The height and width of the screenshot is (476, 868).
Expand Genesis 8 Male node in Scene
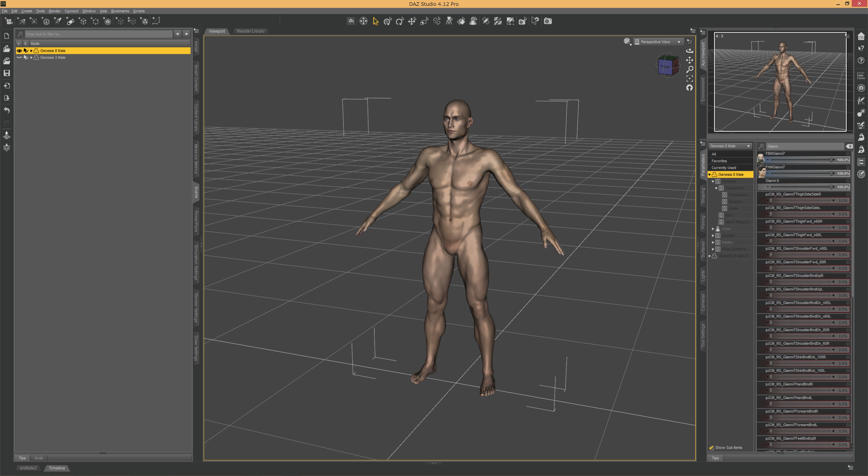32,51
